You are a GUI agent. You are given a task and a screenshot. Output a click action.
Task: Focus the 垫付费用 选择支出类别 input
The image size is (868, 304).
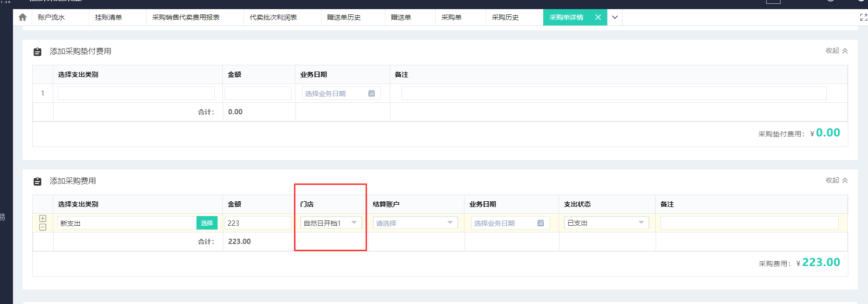point(136,93)
